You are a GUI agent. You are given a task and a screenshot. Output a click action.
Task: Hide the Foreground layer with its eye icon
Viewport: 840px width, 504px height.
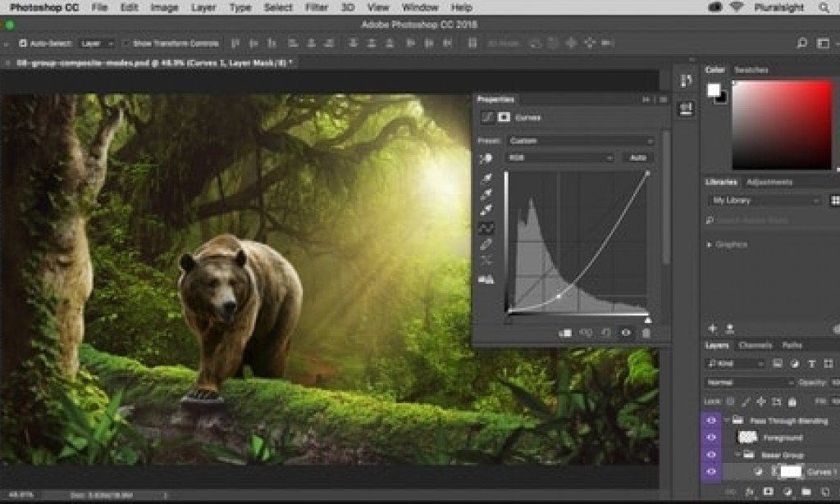(711, 438)
